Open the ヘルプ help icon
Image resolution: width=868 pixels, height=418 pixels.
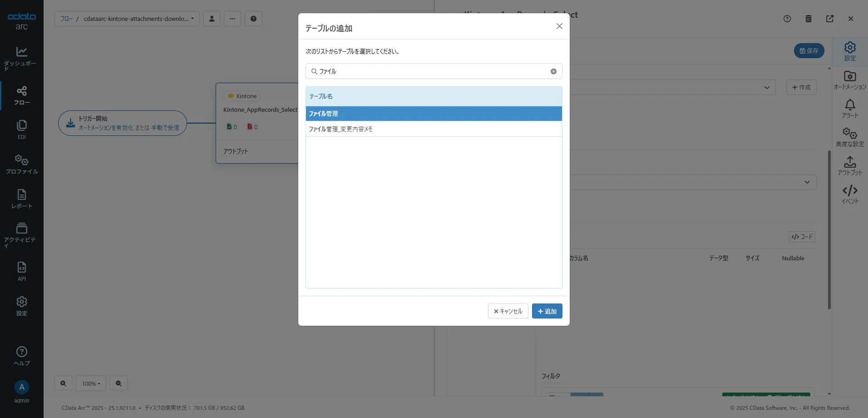pyautogui.click(x=21, y=356)
